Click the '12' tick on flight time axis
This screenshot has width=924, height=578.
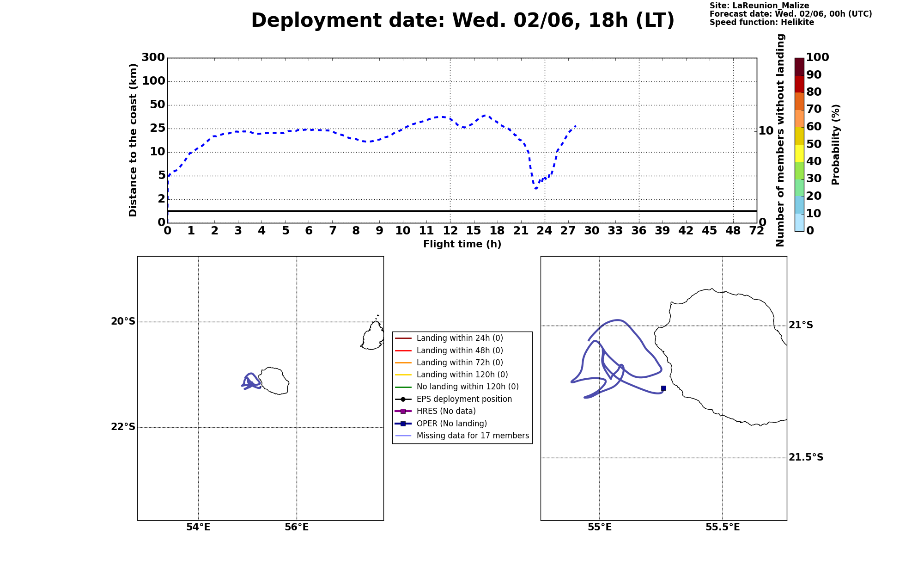click(450, 231)
